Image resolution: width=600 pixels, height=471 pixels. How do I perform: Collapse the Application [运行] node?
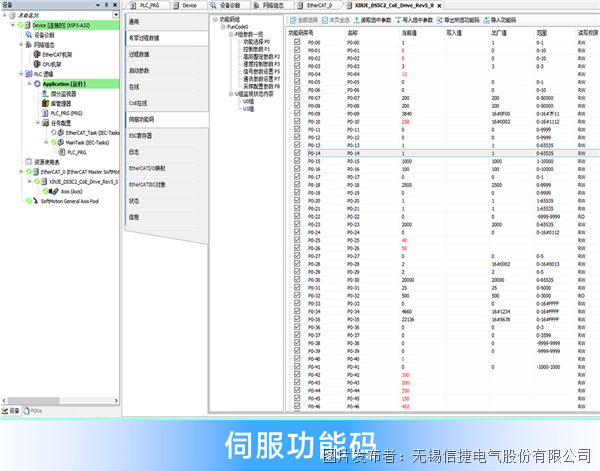click(x=29, y=83)
